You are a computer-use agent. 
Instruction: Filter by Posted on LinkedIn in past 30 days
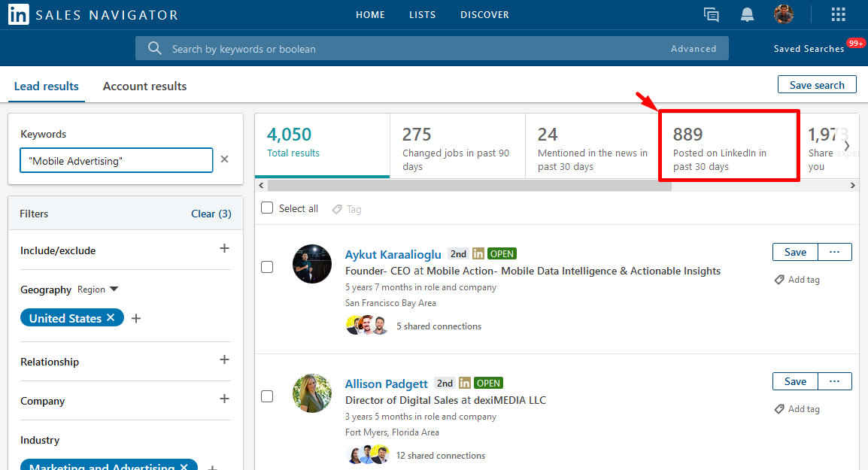pos(729,146)
